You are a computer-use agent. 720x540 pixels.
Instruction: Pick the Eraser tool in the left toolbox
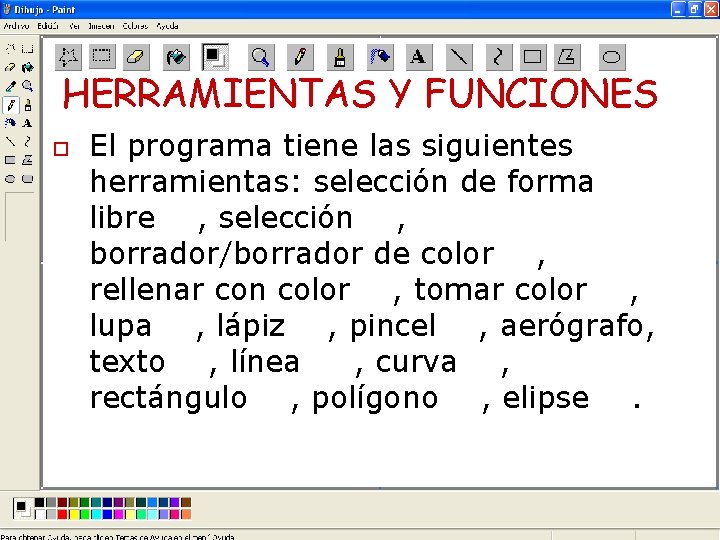11,68
